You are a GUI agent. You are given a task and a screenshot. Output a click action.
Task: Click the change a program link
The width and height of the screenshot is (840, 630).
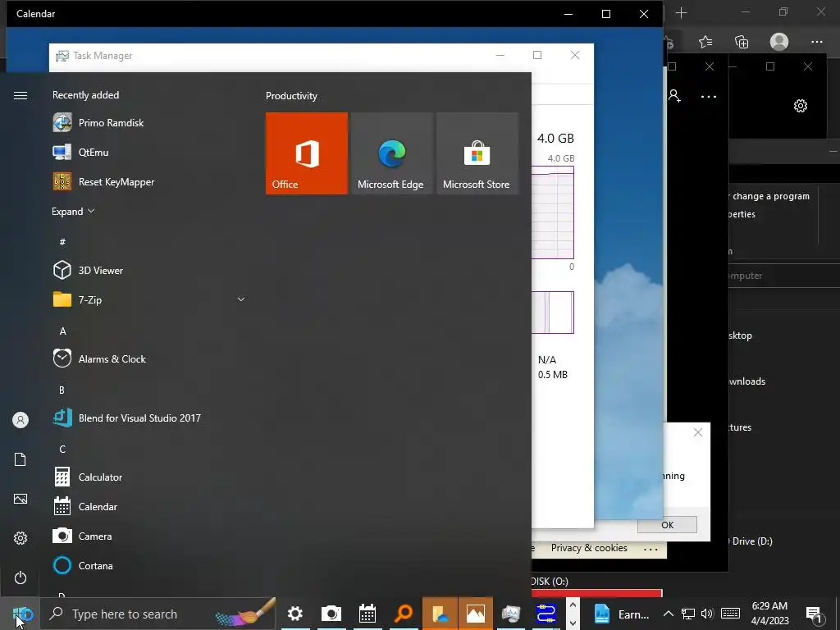point(771,196)
